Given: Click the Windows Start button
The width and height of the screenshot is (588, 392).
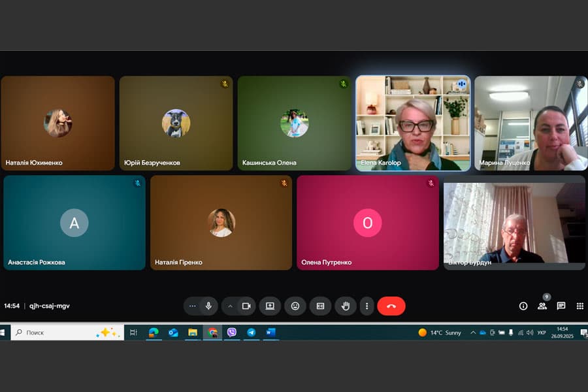Looking at the screenshot, I should pyautogui.click(x=3, y=333).
